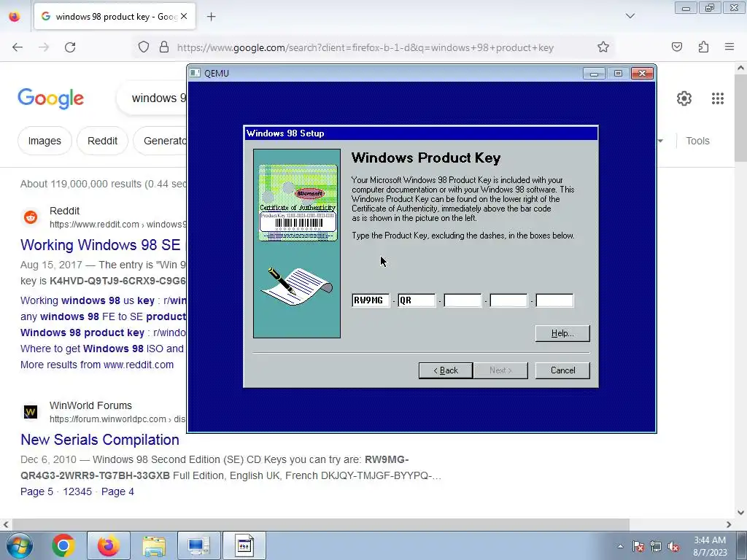Click the Firefox back arrow
This screenshot has height=560, width=747.
tap(18, 47)
